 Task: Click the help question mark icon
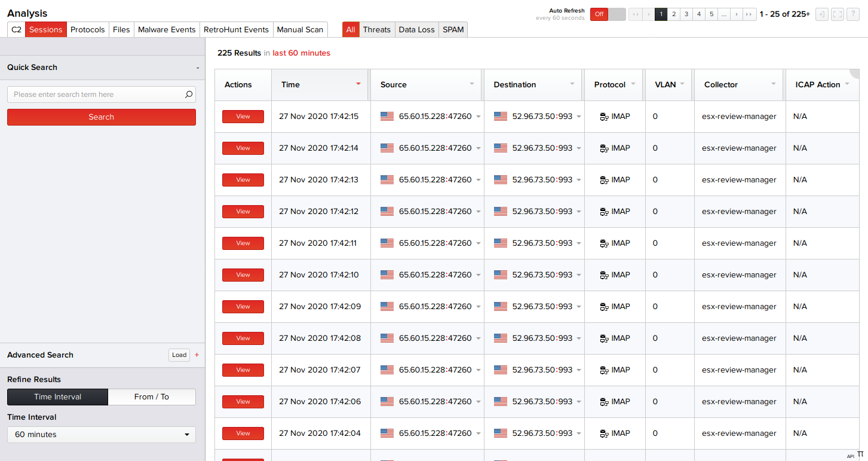click(853, 14)
